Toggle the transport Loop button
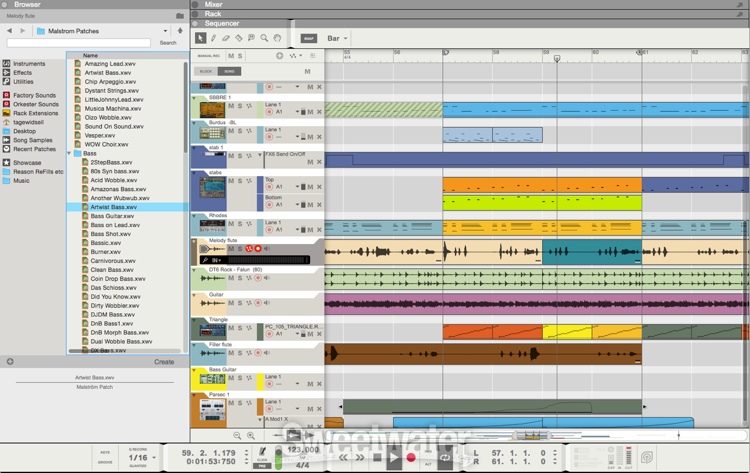 [445, 457]
